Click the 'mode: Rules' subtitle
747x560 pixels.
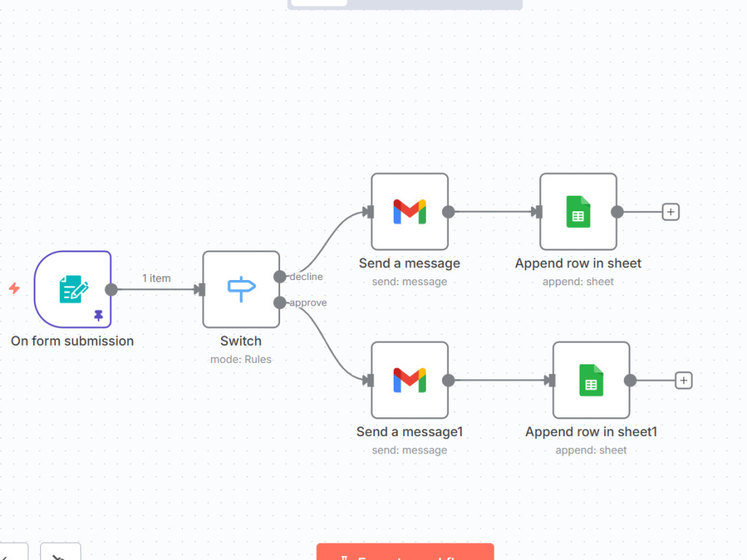click(x=241, y=360)
